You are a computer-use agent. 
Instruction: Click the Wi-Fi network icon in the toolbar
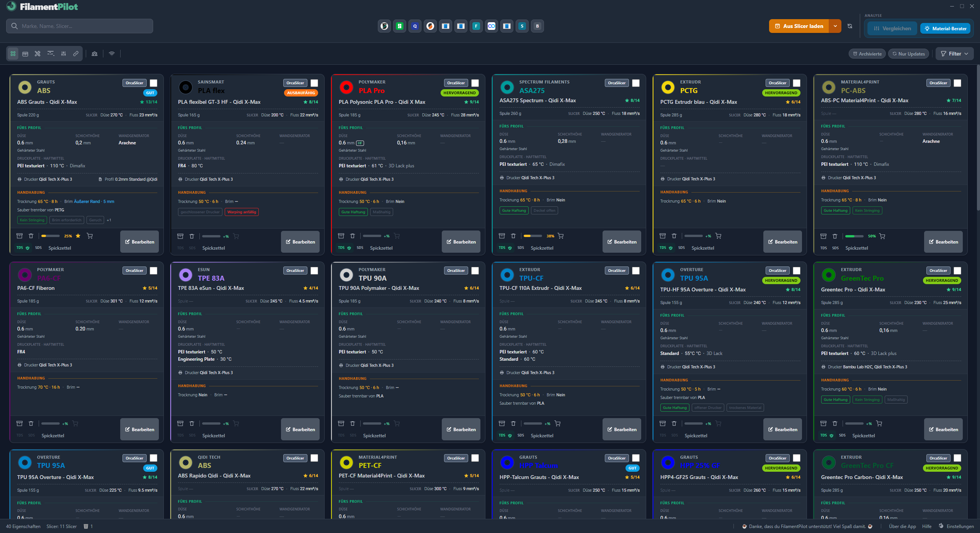(112, 54)
